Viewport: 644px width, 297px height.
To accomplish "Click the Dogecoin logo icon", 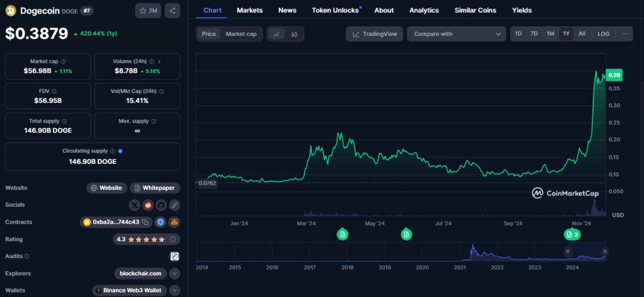I will pyautogui.click(x=11, y=11).
